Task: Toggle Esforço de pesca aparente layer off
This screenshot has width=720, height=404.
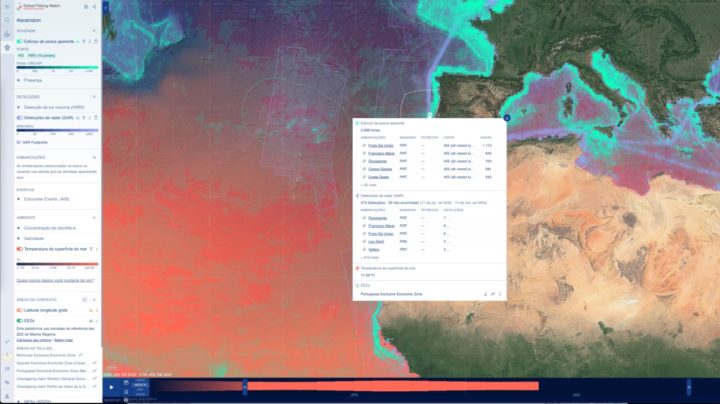Action: 19,41
